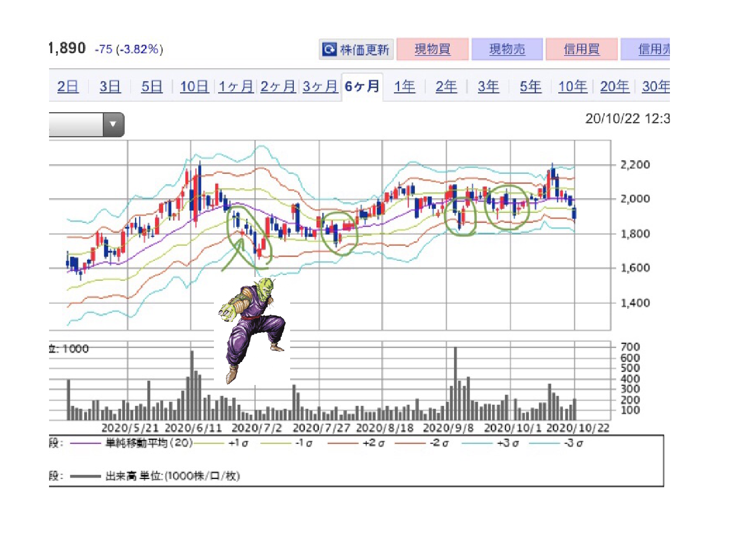
Task: Select the 10日 chart period
Action: click(x=194, y=86)
